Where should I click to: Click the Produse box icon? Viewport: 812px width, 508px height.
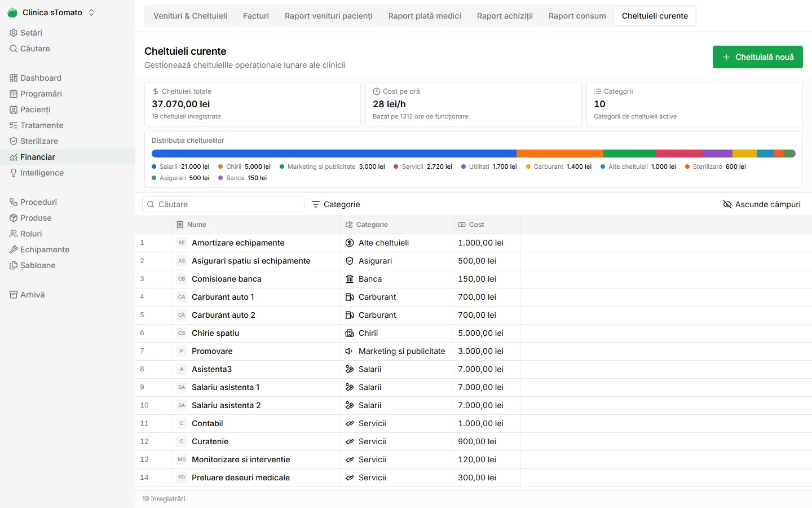(14, 218)
